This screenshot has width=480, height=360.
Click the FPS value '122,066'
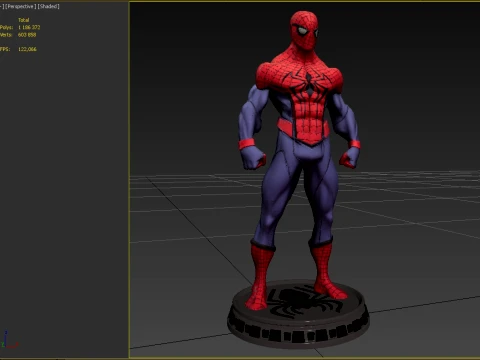(27, 49)
